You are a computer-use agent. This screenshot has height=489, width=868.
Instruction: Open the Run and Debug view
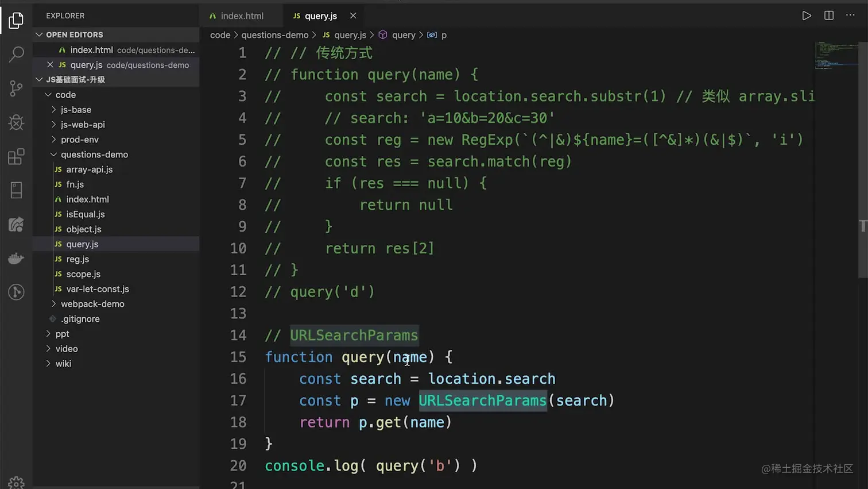16,122
